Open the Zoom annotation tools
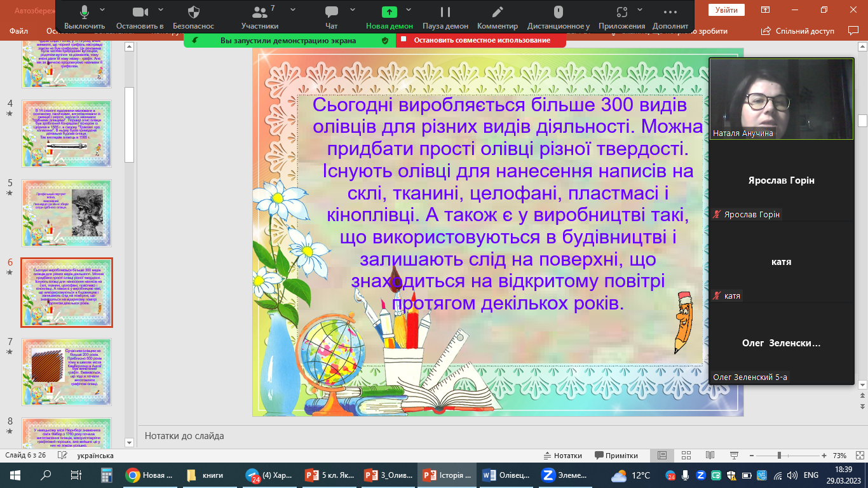Viewport: 868px width, 488px height. (x=498, y=17)
